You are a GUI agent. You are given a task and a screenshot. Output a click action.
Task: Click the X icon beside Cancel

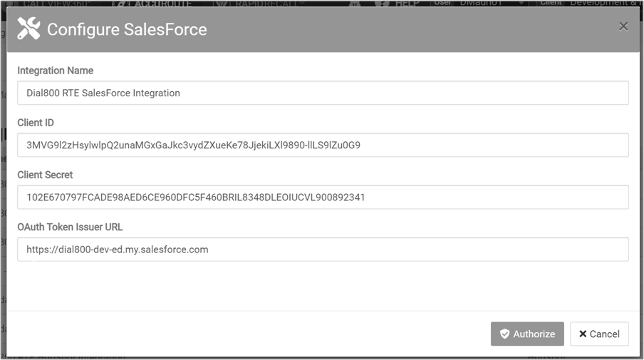(583, 334)
